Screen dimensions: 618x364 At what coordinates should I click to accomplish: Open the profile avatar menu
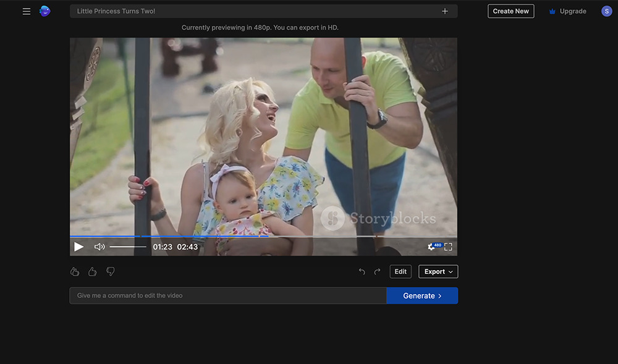pos(606,11)
